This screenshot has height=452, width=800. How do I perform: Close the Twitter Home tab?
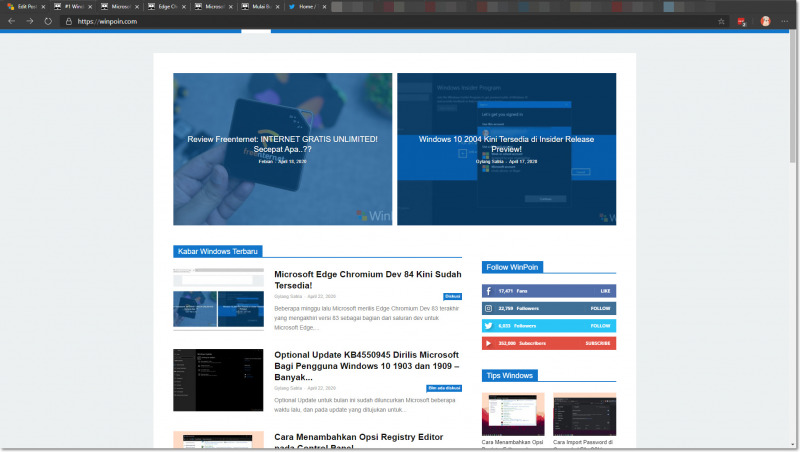pyautogui.click(x=324, y=7)
